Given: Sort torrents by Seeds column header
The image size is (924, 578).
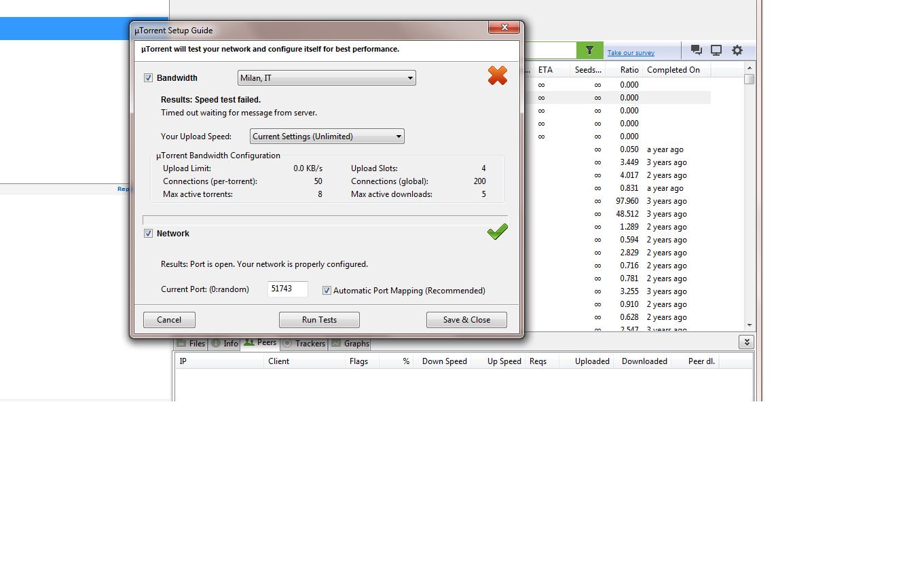Looking at the screenshot, I should [587, 70].
